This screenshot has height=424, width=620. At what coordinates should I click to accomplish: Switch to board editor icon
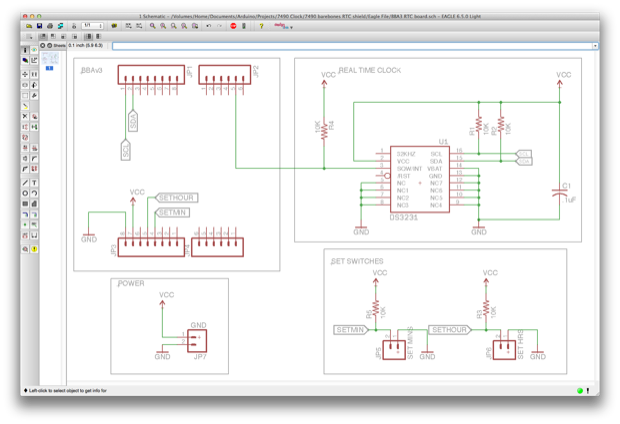point(74,26)
